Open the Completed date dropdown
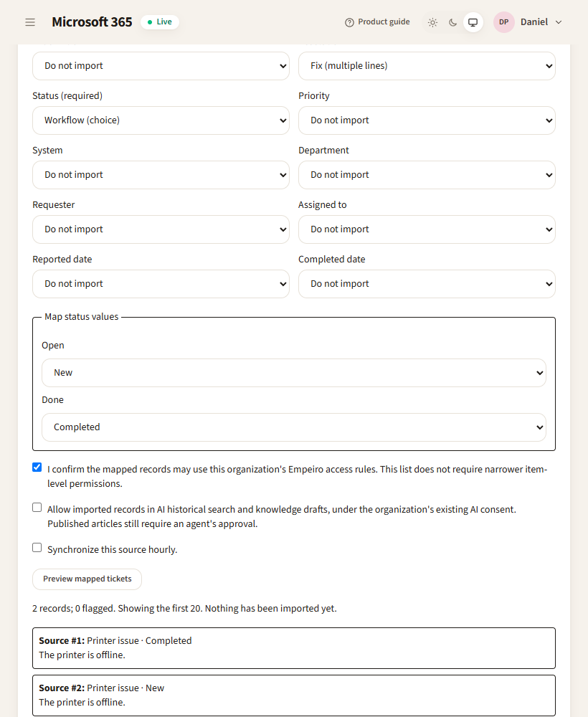588x717 pixels. coord(427,283)
